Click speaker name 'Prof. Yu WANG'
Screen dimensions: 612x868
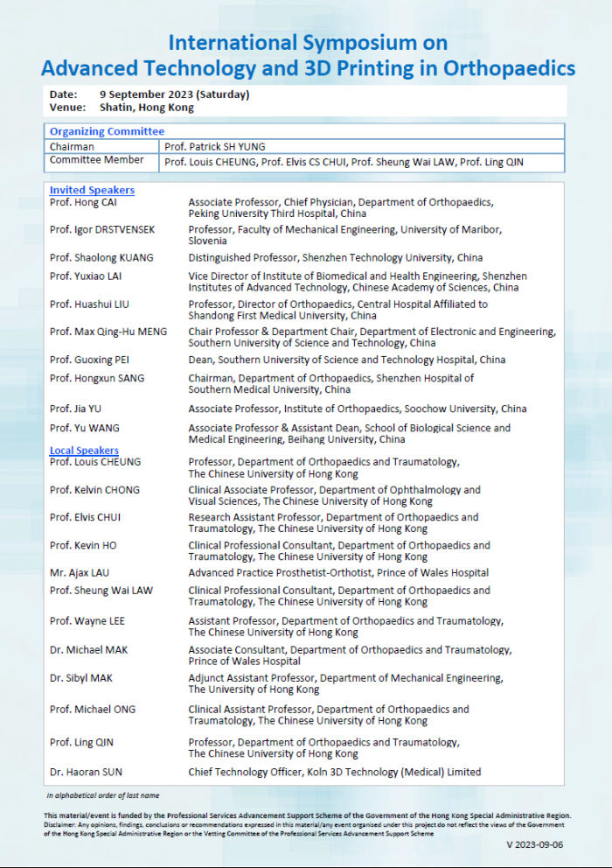tap(84, 429)
